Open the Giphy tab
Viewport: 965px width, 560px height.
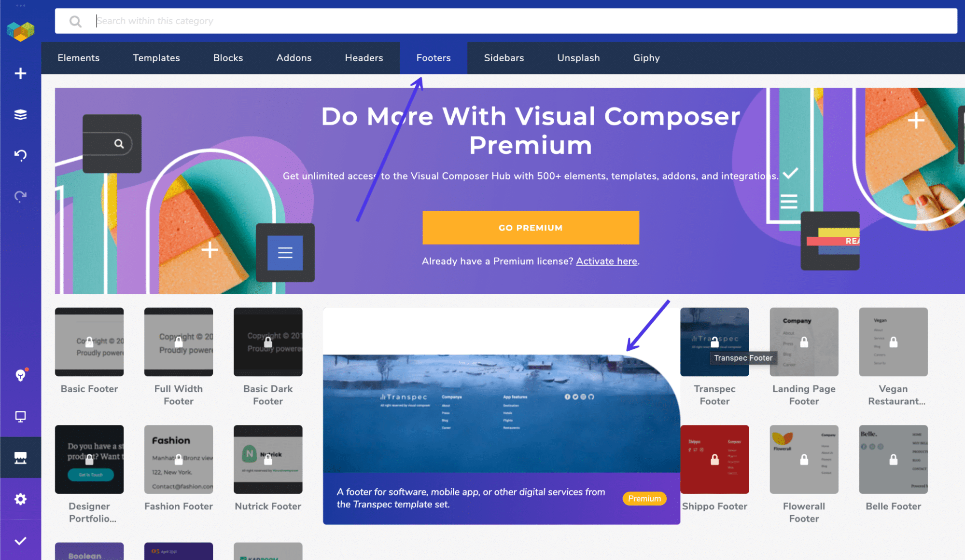click(646, 58)
